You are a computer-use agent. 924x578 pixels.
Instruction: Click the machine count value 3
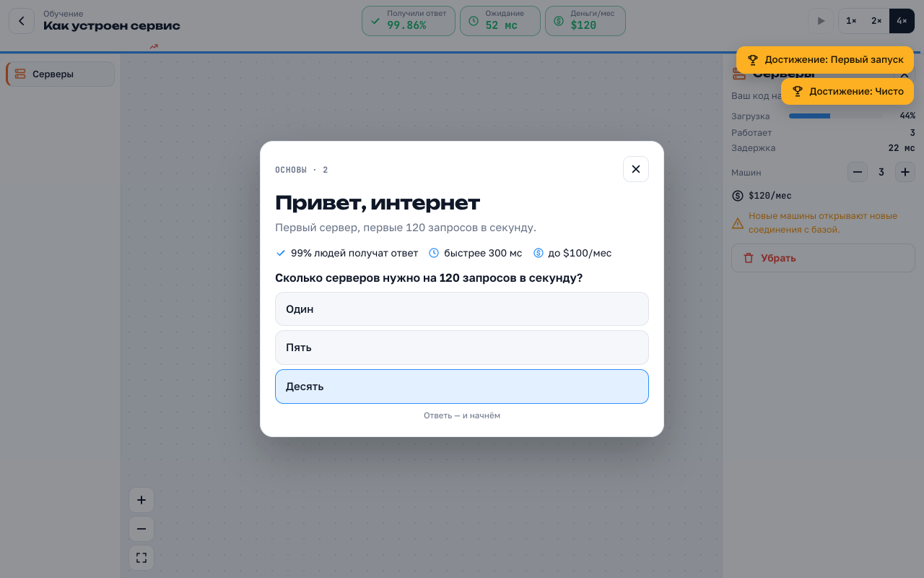click(881, 172)
